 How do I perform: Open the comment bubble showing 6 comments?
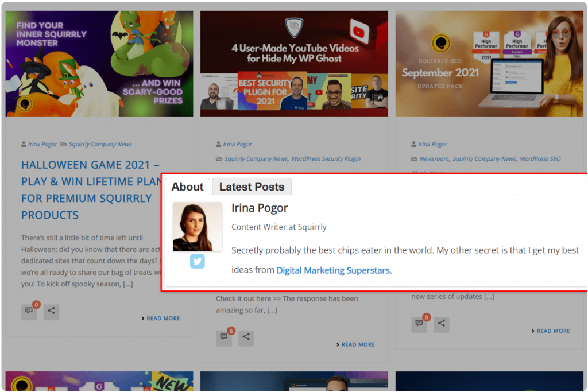click(x=224, y=337)
